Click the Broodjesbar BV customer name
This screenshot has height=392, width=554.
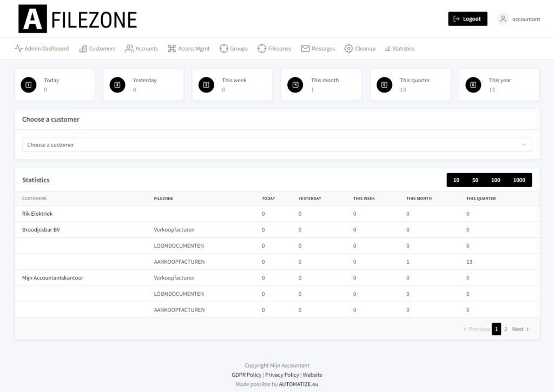(41, 230)
